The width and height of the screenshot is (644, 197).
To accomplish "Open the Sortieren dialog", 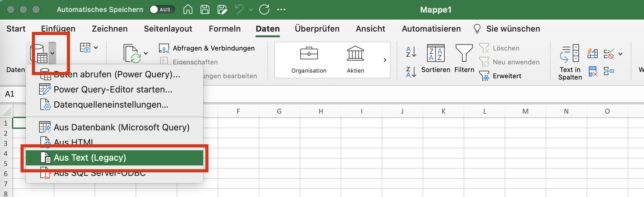I will (x=436, y=59).
